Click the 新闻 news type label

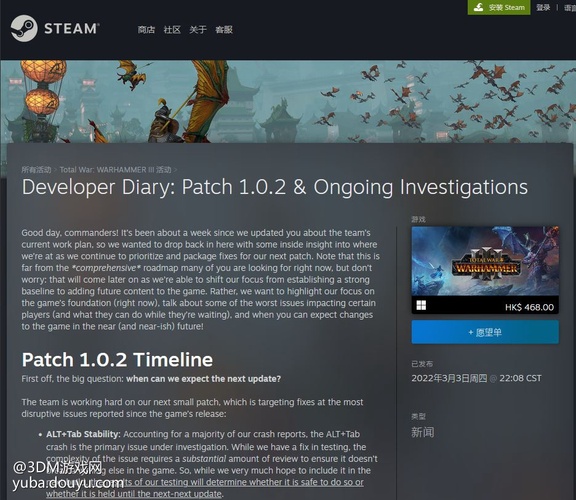pyautogui.click(x=422, y=432)
